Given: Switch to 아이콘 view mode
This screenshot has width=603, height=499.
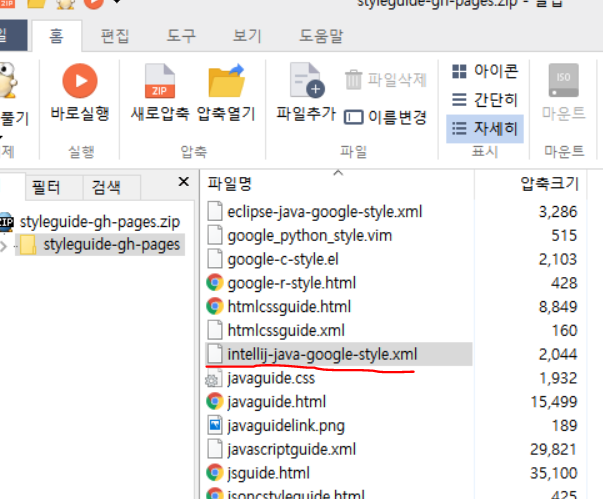Looking at the screenshot, I should [485, 71].
